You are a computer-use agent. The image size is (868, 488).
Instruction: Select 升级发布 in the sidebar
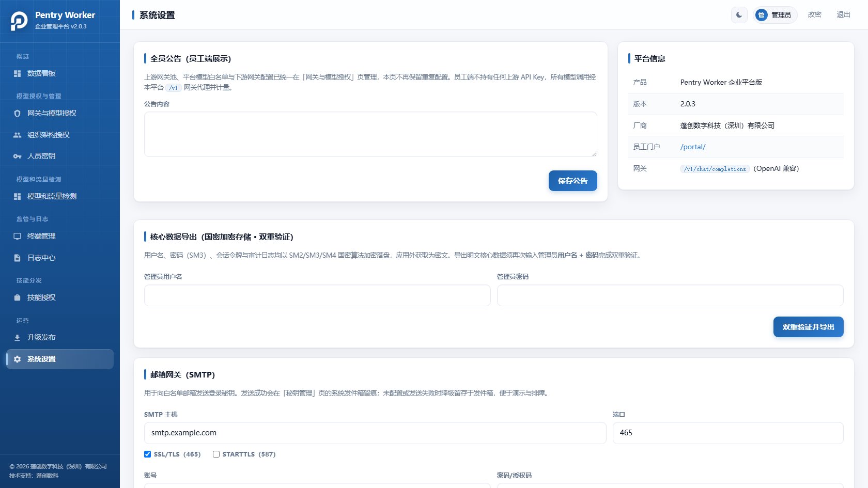point(60,338)
